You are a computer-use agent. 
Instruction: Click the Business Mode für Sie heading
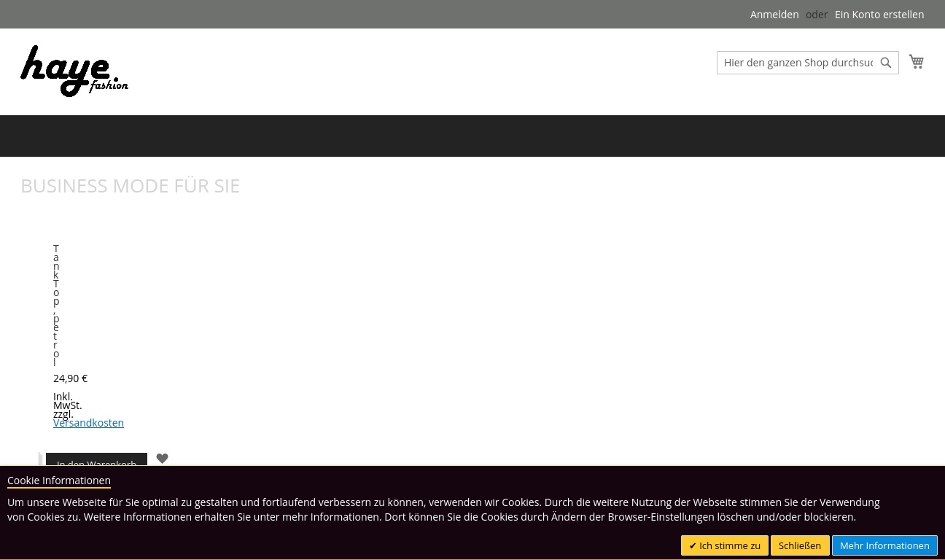130,186
